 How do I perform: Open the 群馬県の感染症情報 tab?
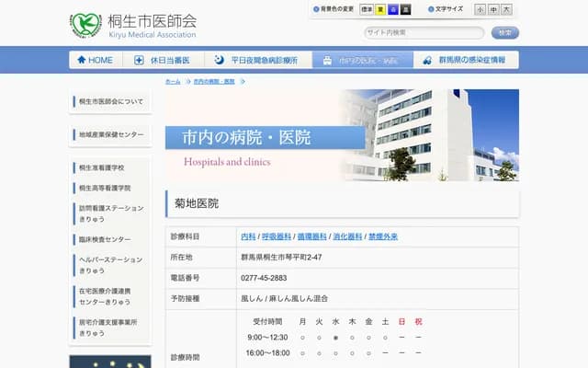[465, 60]
